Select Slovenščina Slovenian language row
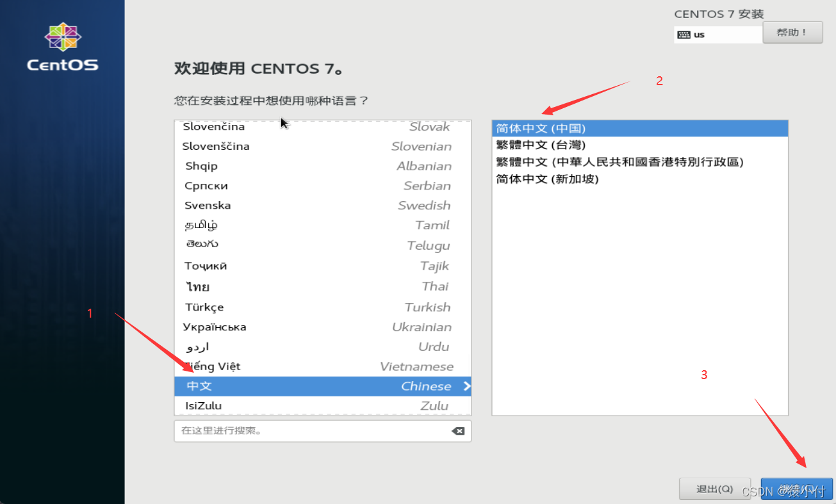This screenshot has width=836, height=504. point(323,146)
